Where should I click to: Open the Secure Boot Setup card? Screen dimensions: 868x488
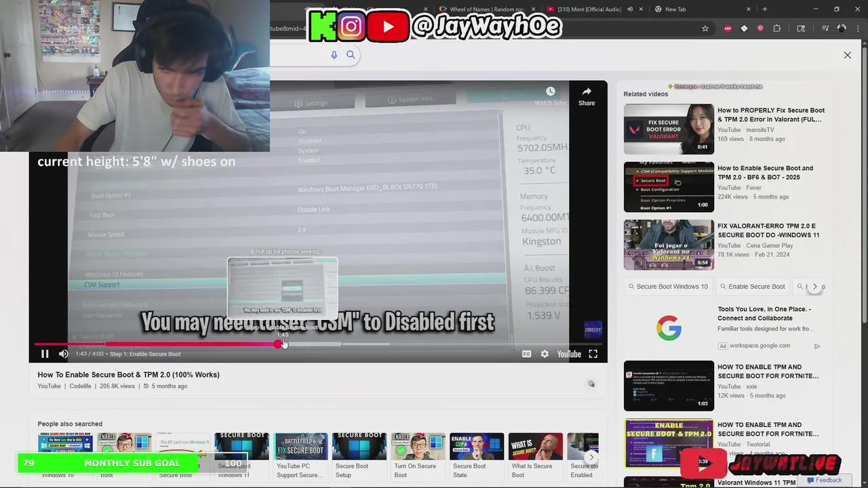(359, 456)
